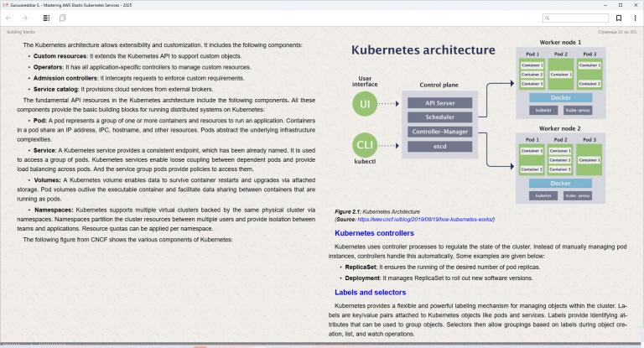Go back with the left arrow icon

point(8,18)
